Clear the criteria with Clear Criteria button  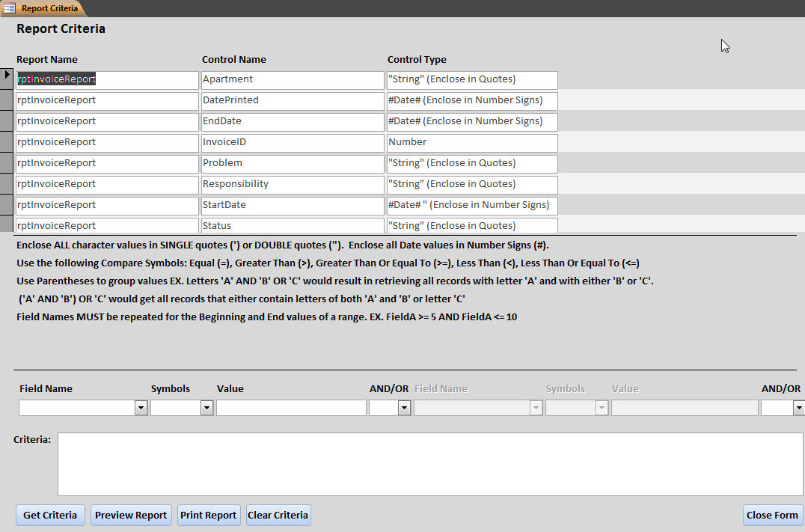pos(278,515)
